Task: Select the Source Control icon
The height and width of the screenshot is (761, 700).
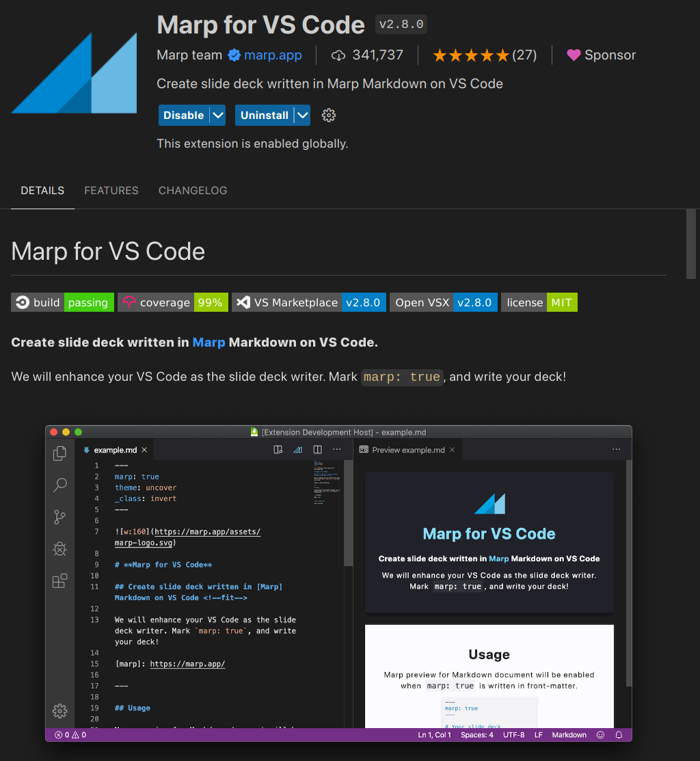Action: click(x=59, y=517)
